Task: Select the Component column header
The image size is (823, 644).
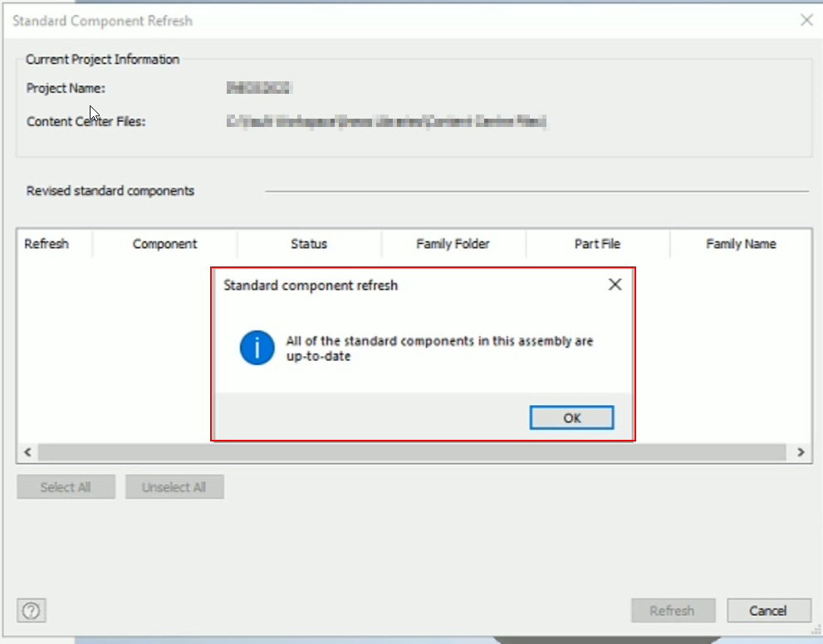Action: pos(164,243)
